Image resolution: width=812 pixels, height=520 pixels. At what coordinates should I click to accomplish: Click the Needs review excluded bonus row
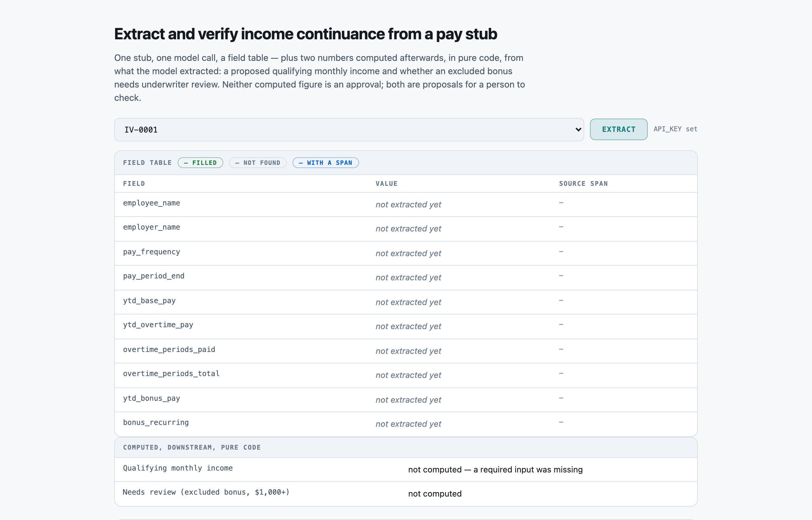point(406,494)
